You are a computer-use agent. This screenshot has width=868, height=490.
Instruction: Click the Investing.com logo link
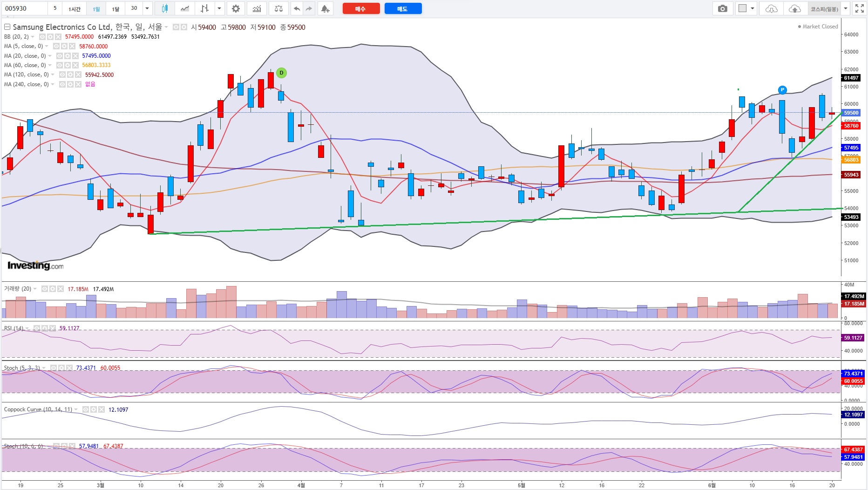pyautogui.click(x=35, y=265)
